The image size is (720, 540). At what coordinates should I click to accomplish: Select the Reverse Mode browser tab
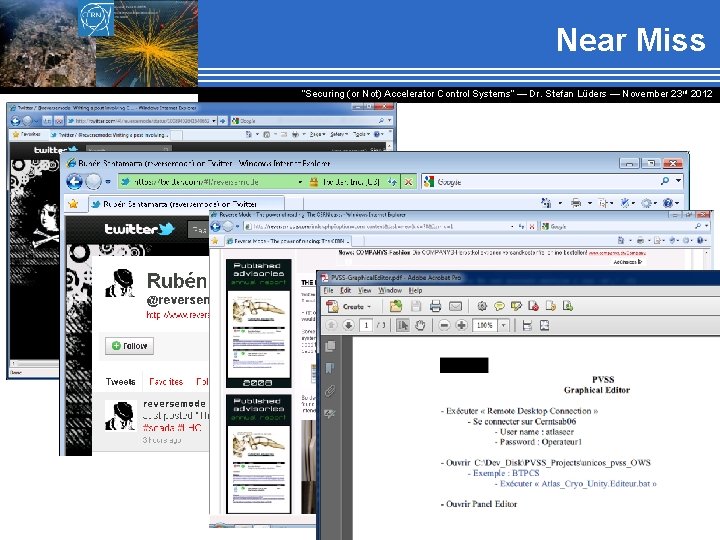pos(288,241)
